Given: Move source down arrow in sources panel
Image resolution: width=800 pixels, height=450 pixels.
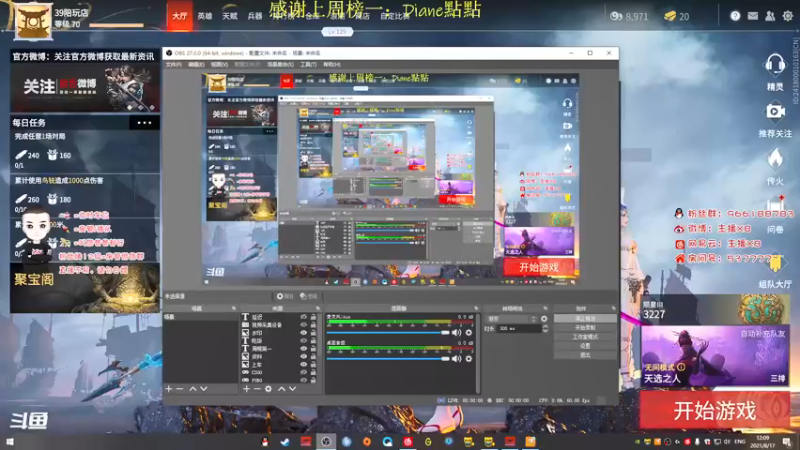Looking at the screenshot, I should (292, 389).
